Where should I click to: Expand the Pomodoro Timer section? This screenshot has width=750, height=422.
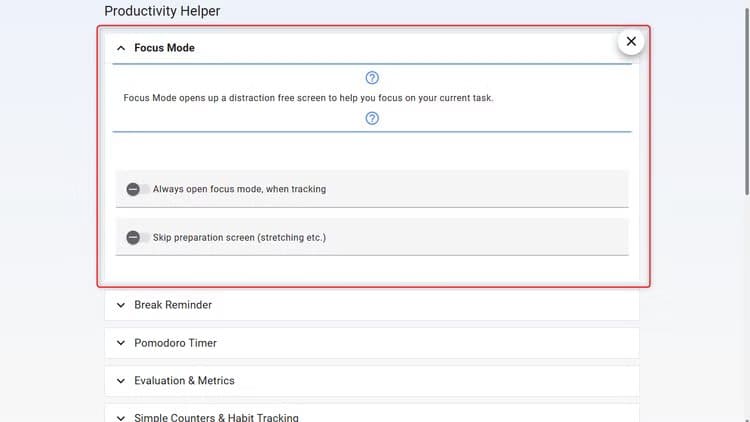(x=372, y=343)
